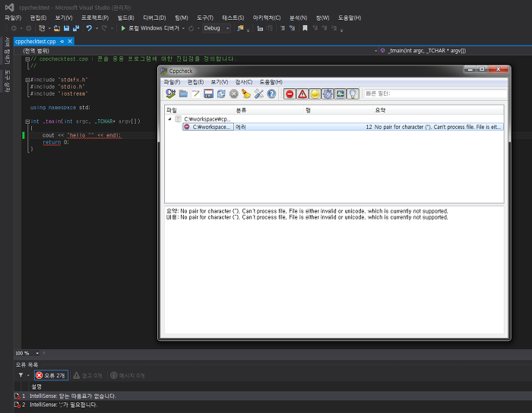
Task: Click Visual Studio save-all icon
Action: (76, 28)
